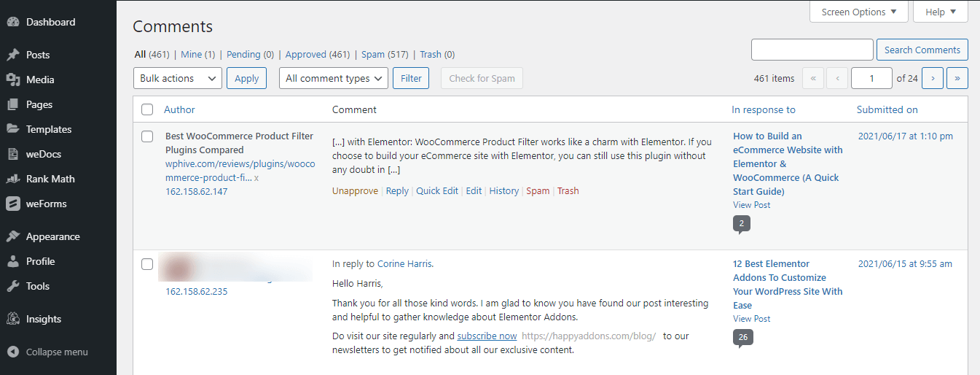Unapprove the WooCommerce Product Filter comment
The width and height of the screenshot is (980, 375).
point(355,190)
